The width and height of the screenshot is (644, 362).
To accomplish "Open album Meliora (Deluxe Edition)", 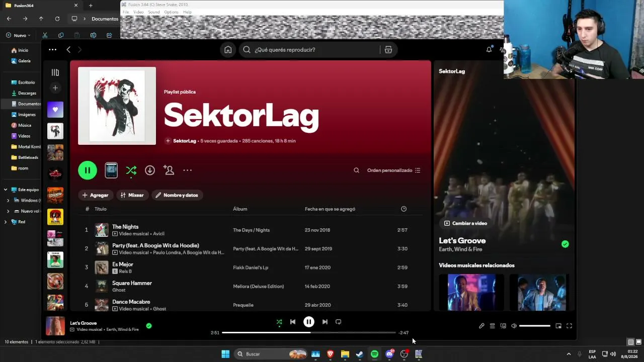I will [x=259, y=287].
